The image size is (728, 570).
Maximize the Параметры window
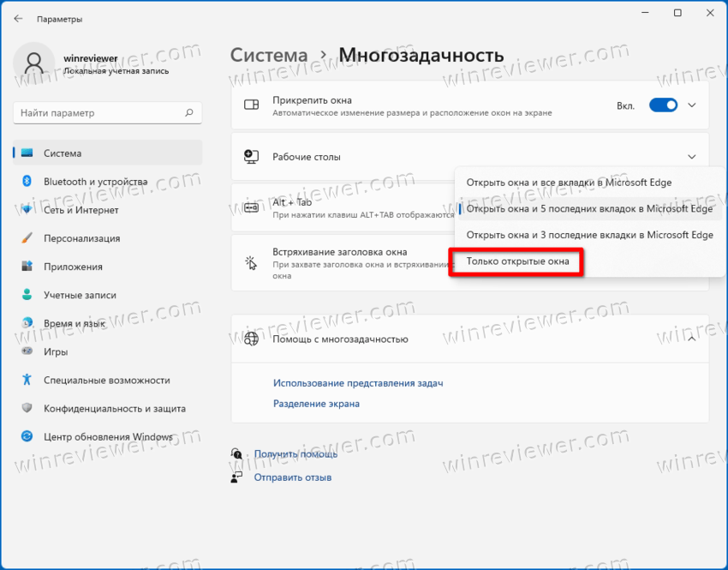[677, 13]
